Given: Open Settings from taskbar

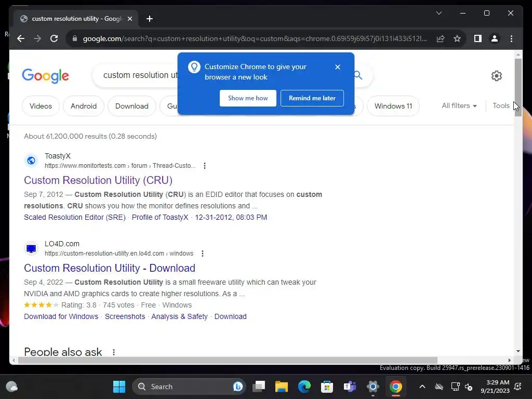Looking at the screenshot, I should (x=373, y=387).
